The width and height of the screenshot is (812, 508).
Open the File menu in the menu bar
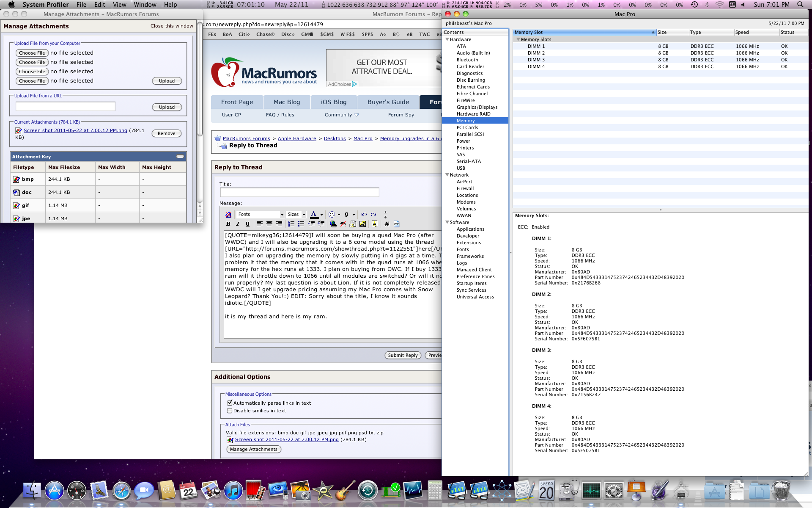tap(81, 4)
